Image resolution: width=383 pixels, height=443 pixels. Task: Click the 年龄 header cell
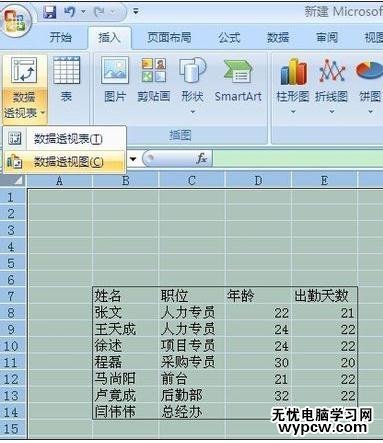pos(258,296)
